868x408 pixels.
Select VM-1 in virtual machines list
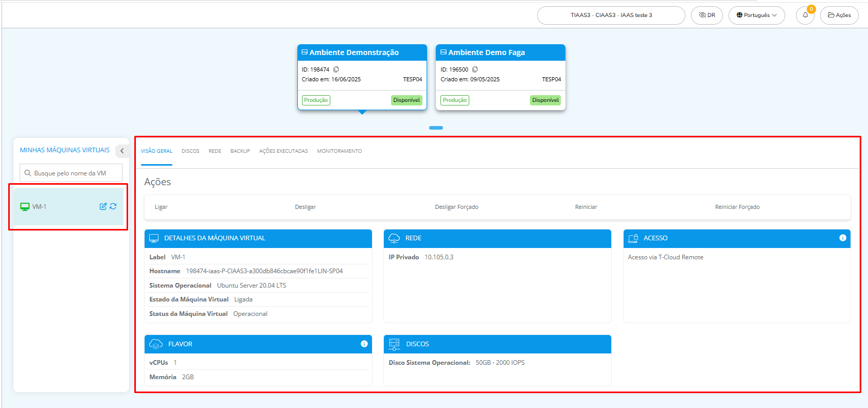click(x=68, y=206)
